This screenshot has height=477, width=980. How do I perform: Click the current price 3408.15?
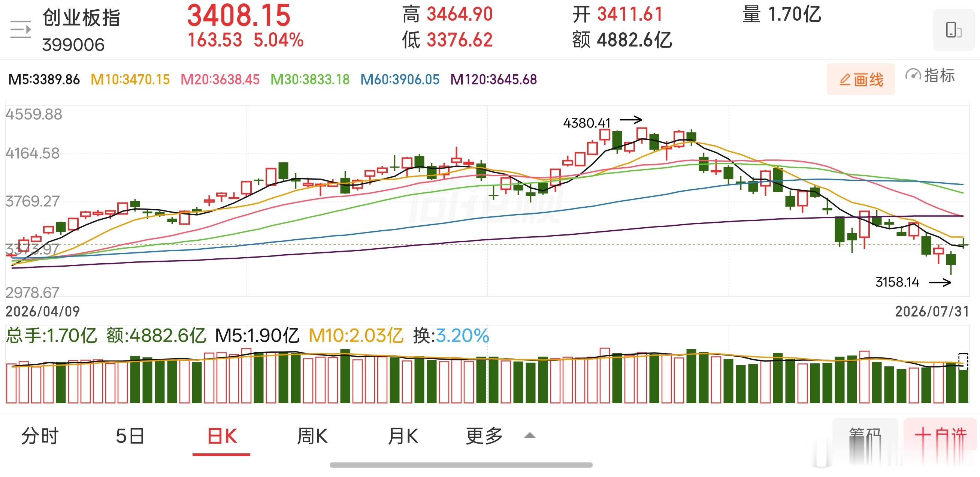tap(239, 15)
